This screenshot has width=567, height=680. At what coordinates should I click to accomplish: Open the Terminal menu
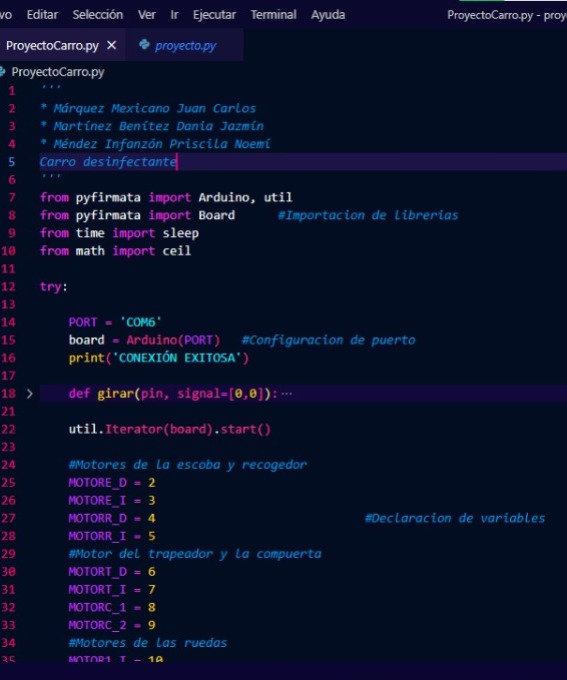(x=273, y=15)
